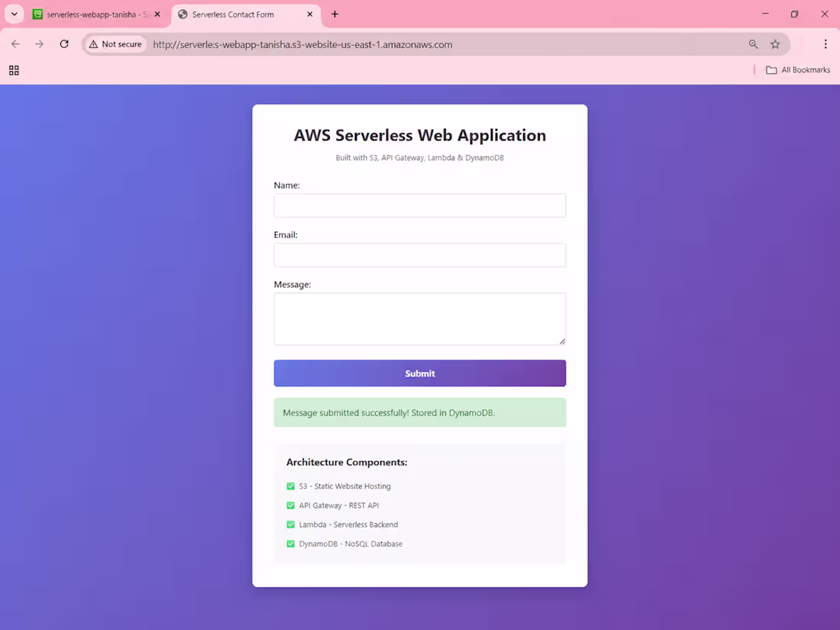Click the Message: field label
Viewport: 840px width, 630px height.
[292, 285]
